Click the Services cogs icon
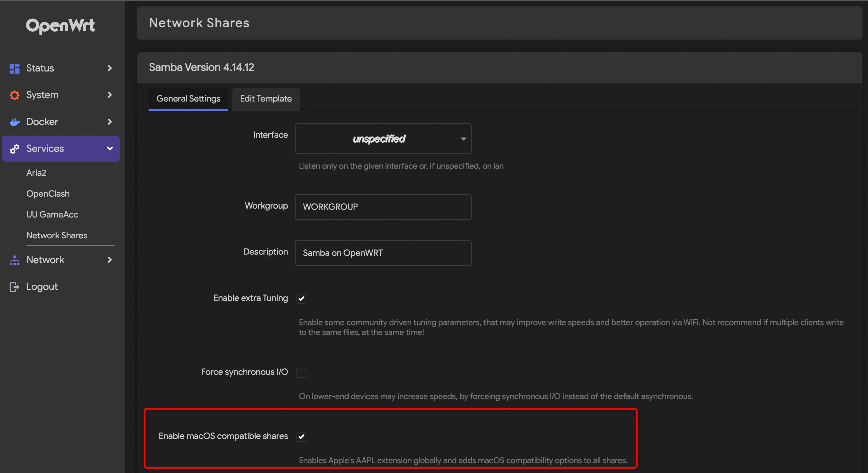This screenshot has width=868, height=473. [14, 149]
